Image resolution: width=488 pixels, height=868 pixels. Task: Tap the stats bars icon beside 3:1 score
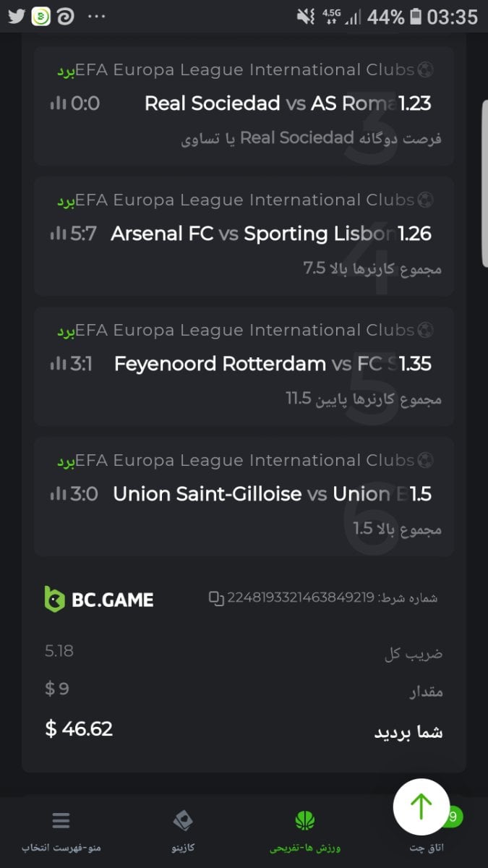[x=58, y=363]
